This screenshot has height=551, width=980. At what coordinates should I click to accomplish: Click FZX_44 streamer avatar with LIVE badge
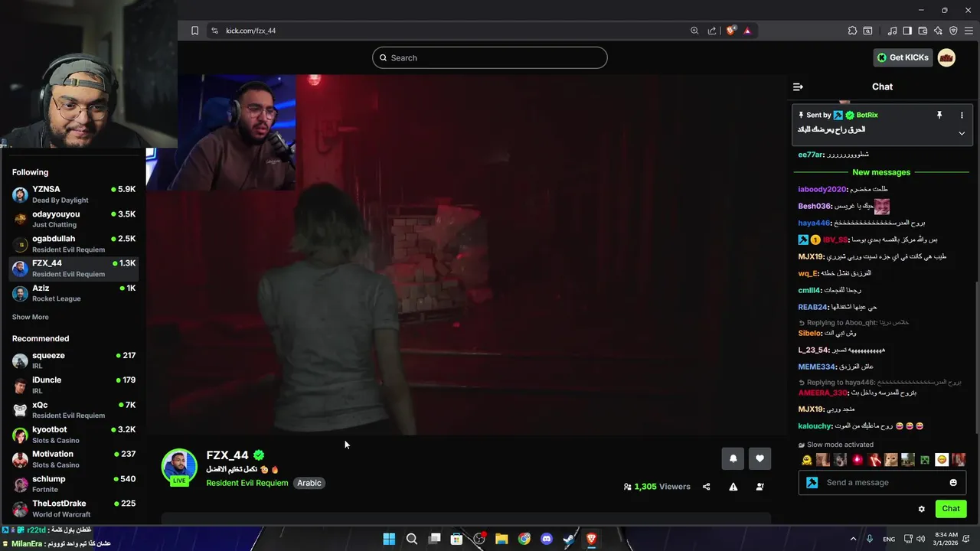(179, 467)
